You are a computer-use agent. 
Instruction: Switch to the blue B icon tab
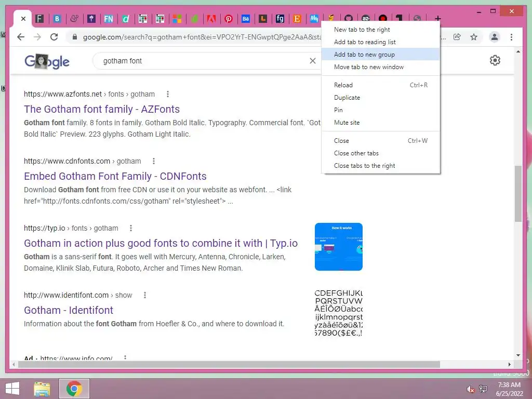57,19
